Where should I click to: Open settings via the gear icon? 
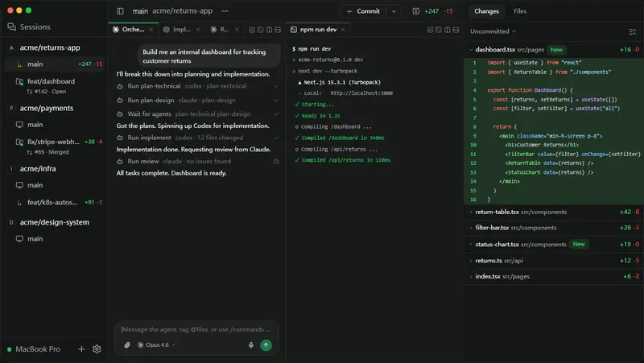(97, 349)
